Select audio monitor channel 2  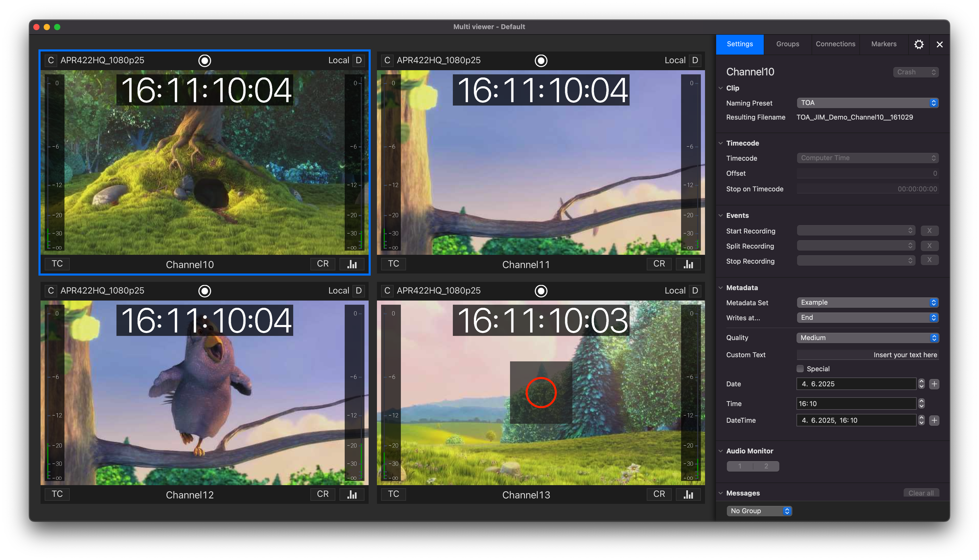coord(766,466)
